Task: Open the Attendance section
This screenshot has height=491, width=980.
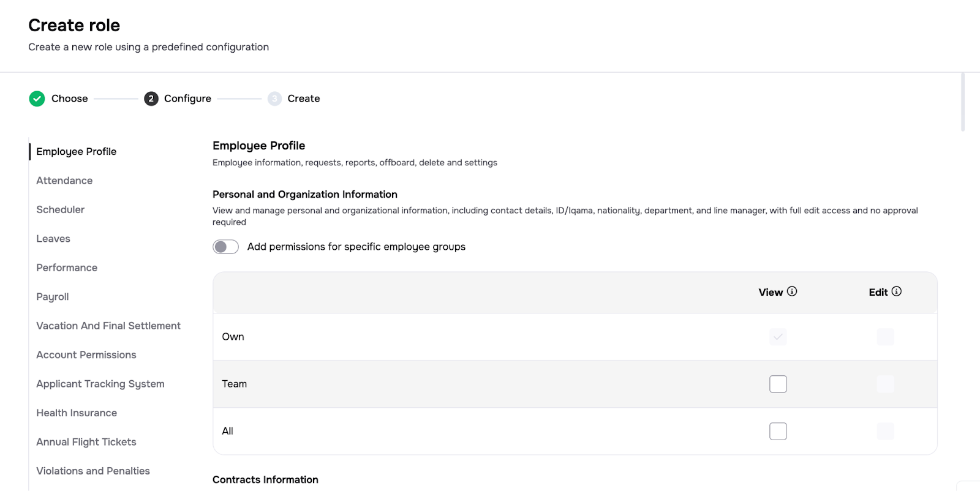Action: 64,181
